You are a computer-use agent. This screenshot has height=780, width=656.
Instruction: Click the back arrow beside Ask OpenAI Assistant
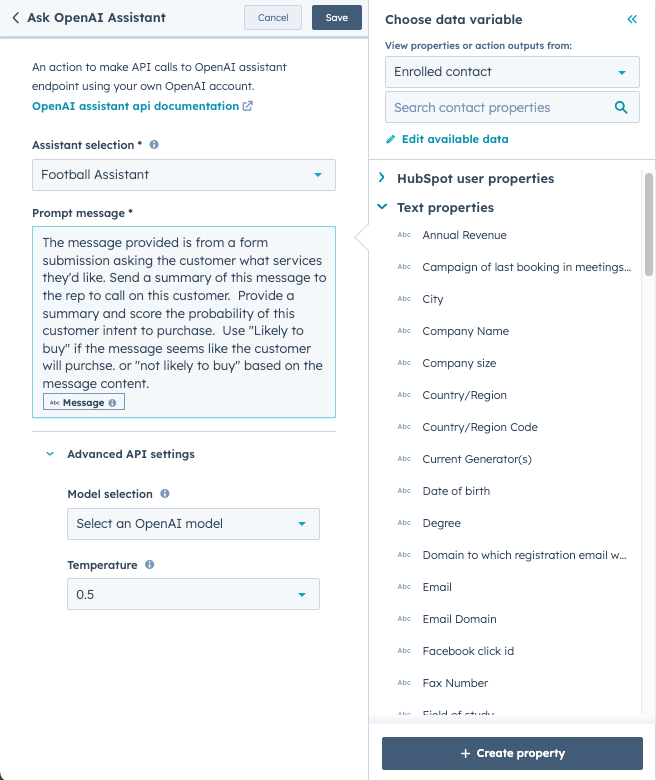point(16,18)
